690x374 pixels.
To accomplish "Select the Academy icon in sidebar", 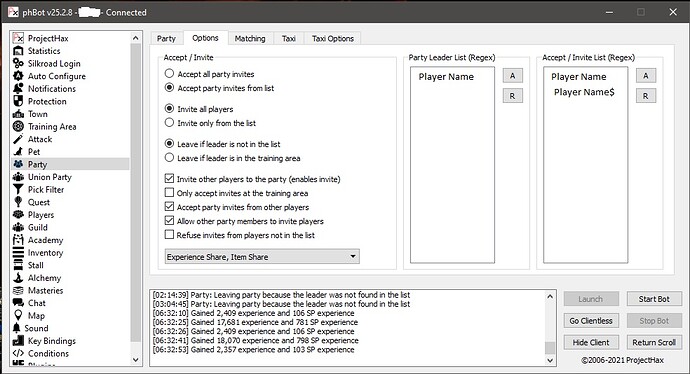I will pos(18,240).
